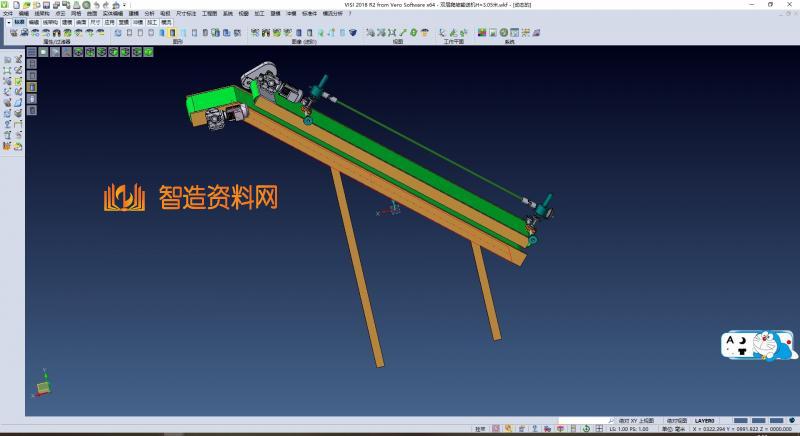Image resolution: width=800 pixels, height=436 pixels.
Task: Open the 文件 (File) menu
Action: [x=8, y=13]
